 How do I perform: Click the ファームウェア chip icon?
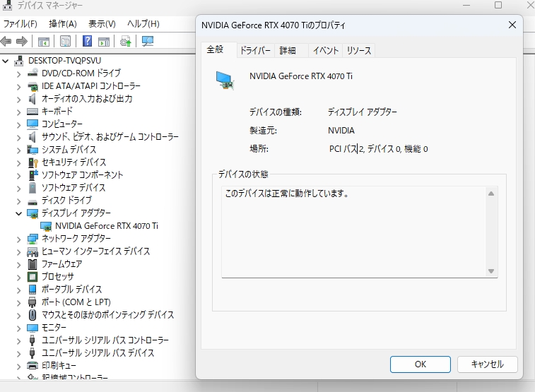click(33, 264)
